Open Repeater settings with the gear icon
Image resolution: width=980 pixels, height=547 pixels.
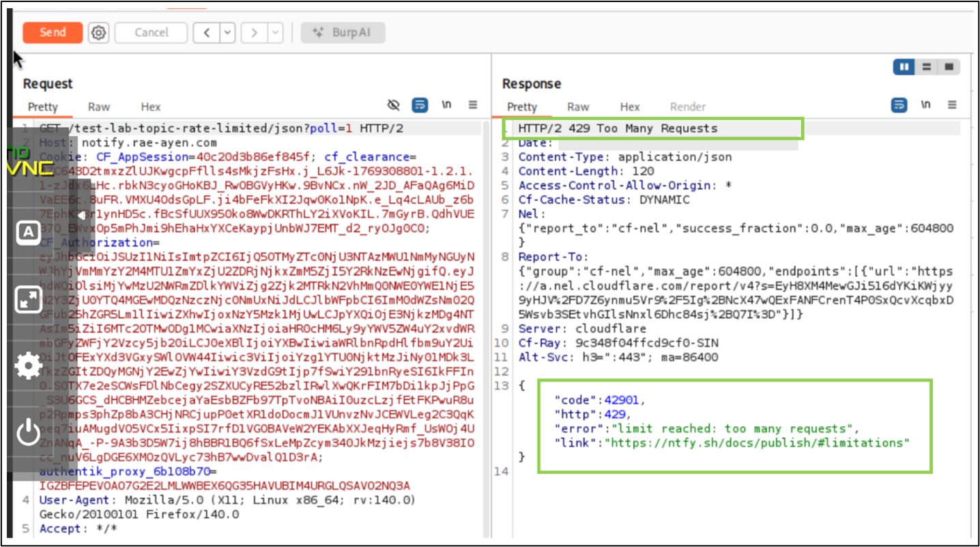[x=98, y=32]
